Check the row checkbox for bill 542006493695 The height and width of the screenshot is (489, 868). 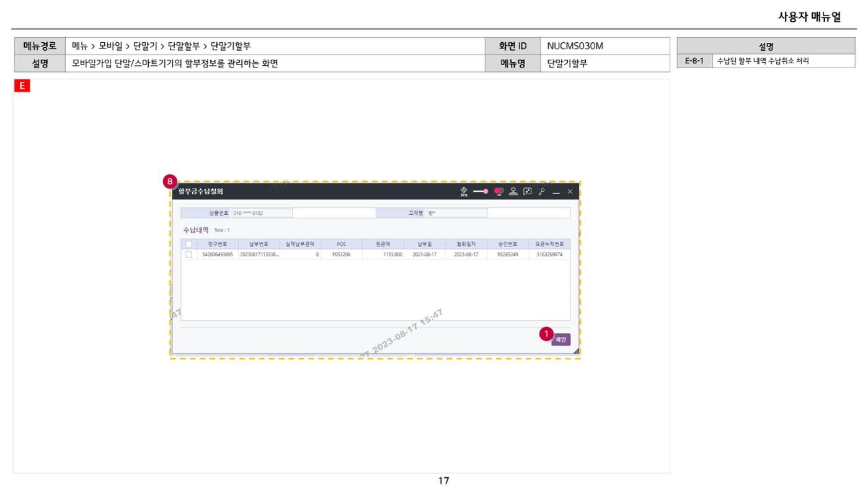pos(188,254)
